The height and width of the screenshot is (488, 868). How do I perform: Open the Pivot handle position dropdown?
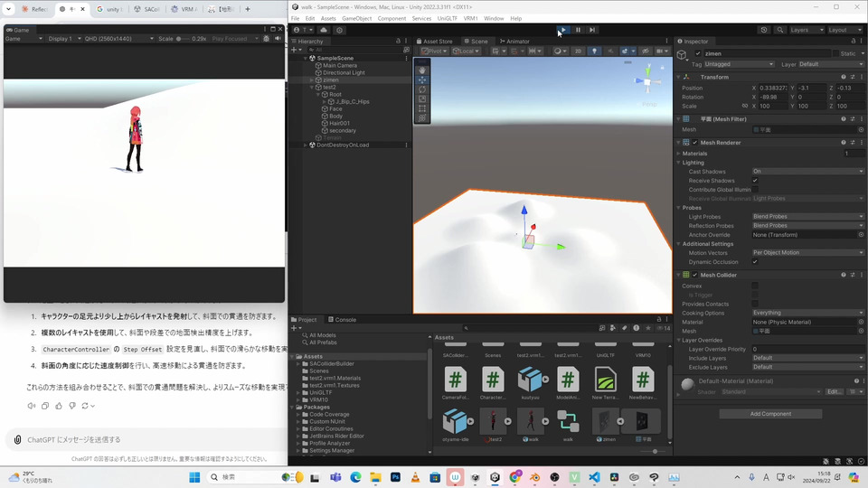[x=434, y=51]
